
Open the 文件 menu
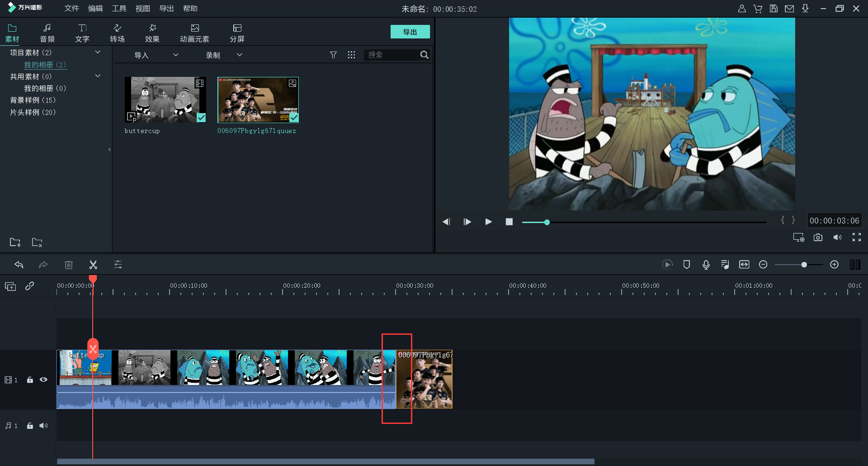pyautogui.click(x=71, y=9)
